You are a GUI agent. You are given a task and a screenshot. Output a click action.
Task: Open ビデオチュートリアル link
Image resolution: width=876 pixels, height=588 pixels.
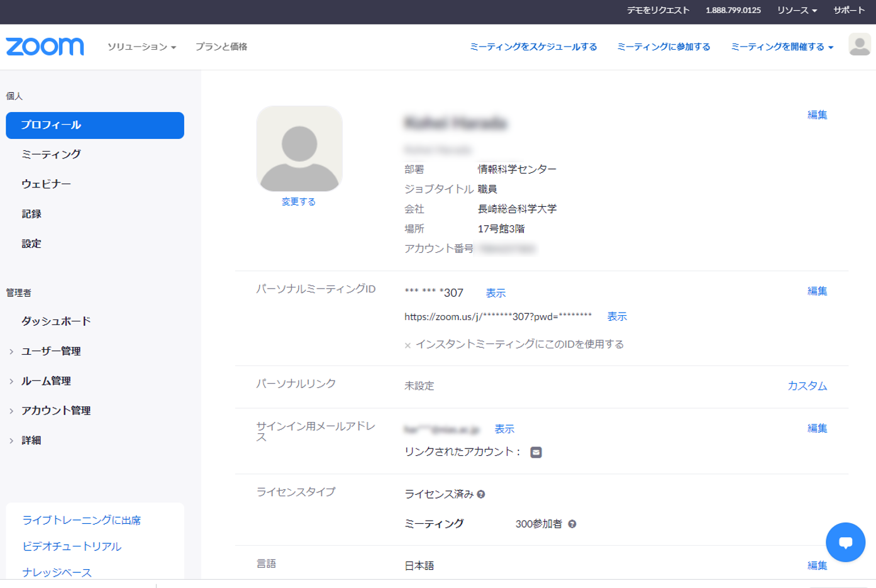pos(72,546)
